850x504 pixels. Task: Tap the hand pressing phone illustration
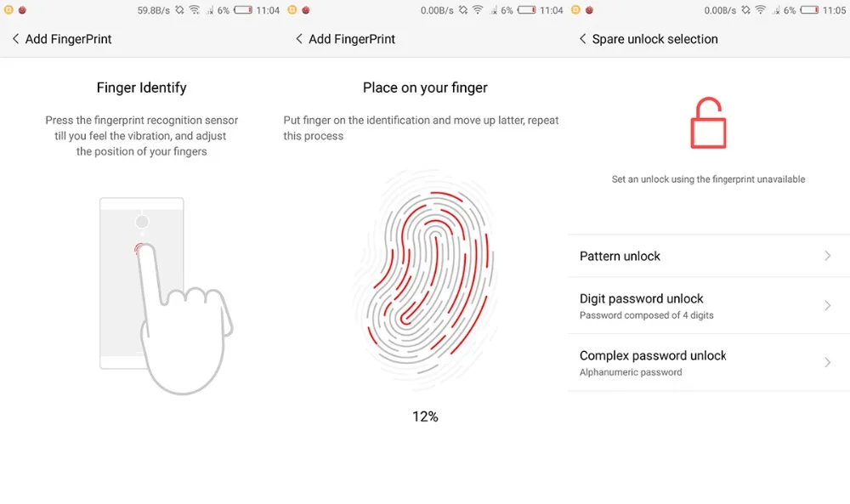coord(166,296)
